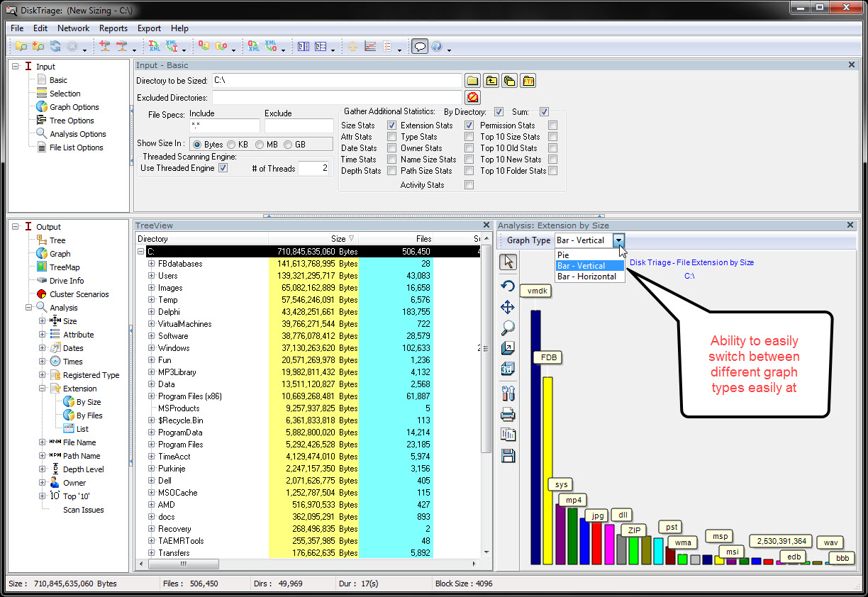This screenshot has height=597, width=868.
Task: Expand the VirtualMachines directory node
Action: (x=152, y=324)
